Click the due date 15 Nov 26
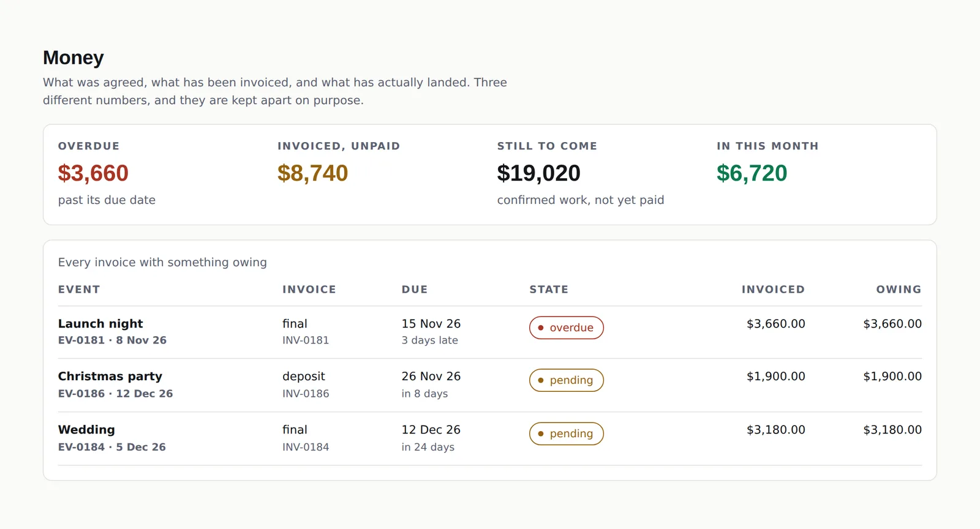Viewport: 980px width, 529px height. 431,324
